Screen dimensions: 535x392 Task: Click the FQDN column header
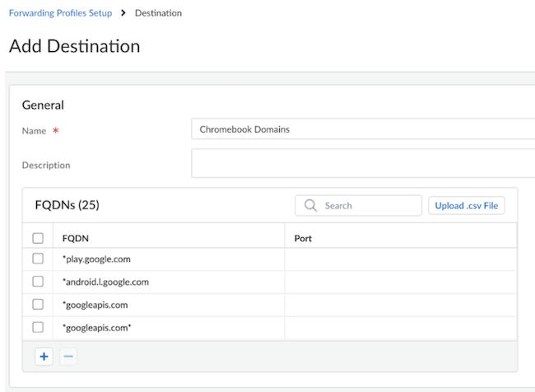pyautogui.click(x=76, y=238)
